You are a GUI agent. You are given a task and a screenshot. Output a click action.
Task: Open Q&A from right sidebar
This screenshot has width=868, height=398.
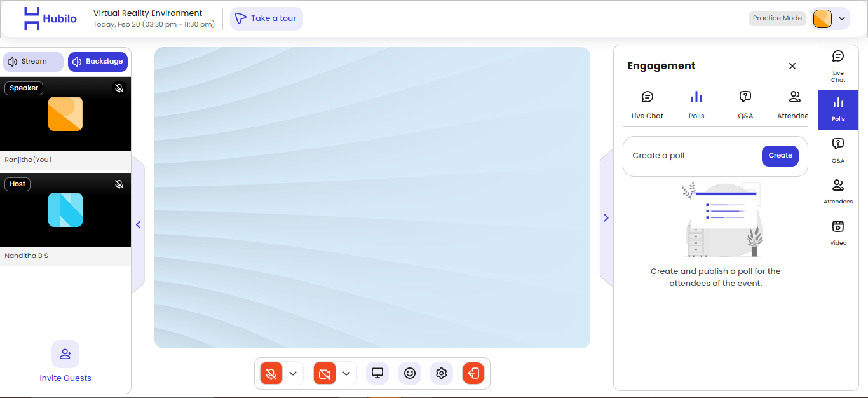pos(838,151)
